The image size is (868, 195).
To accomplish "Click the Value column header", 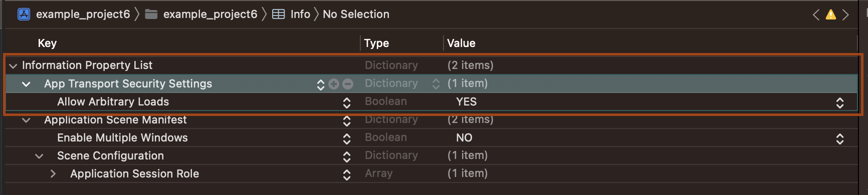I will (x=461, y=43).
